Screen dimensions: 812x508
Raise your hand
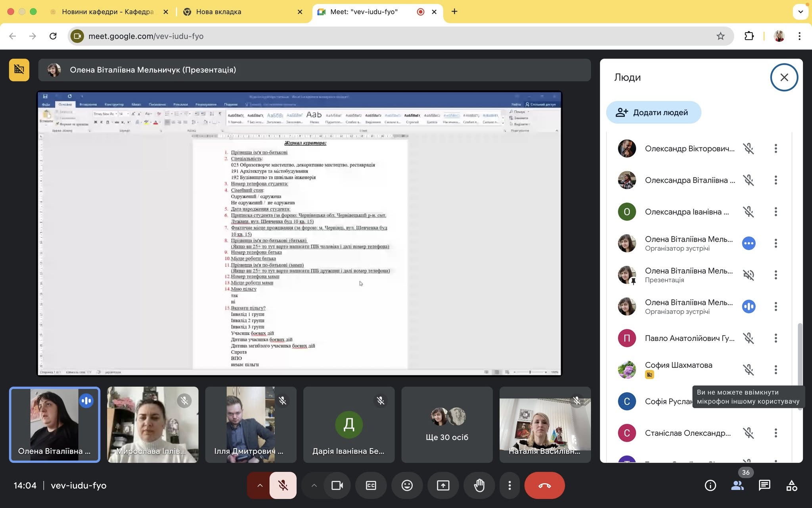[x=479, y=485]
